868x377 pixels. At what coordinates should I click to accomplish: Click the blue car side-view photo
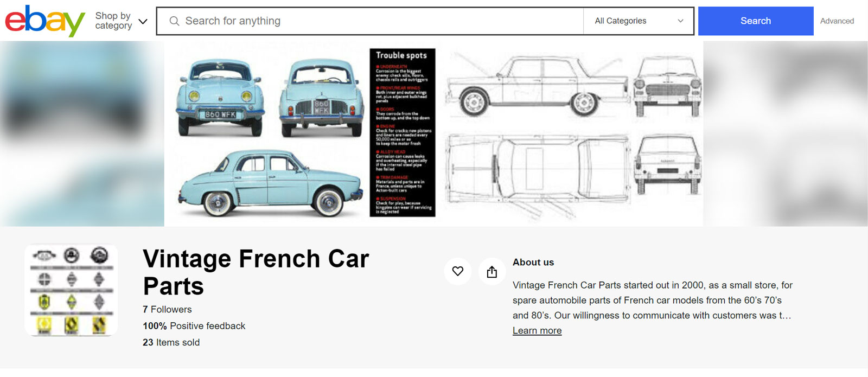click(270, 183)
